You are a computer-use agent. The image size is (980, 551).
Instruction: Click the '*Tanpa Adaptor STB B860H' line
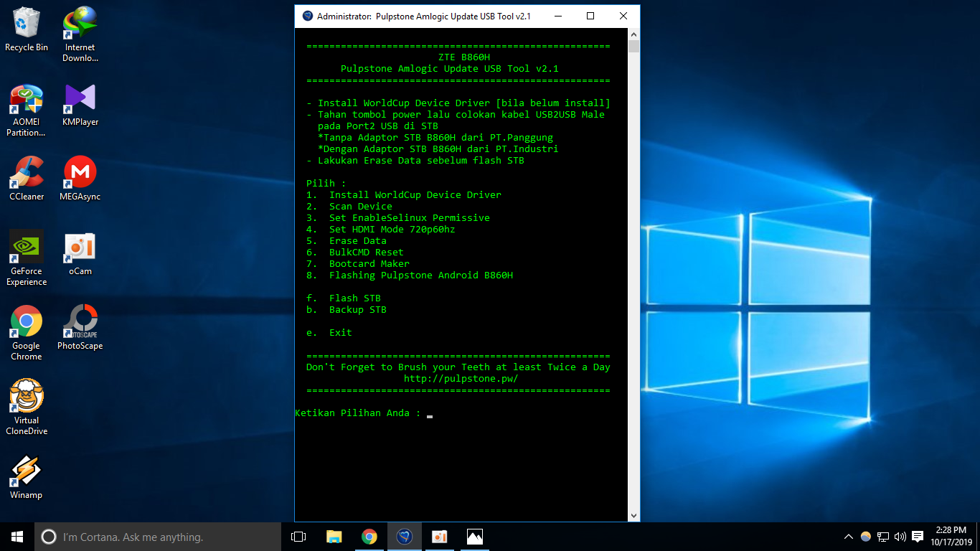click(435, 138)
